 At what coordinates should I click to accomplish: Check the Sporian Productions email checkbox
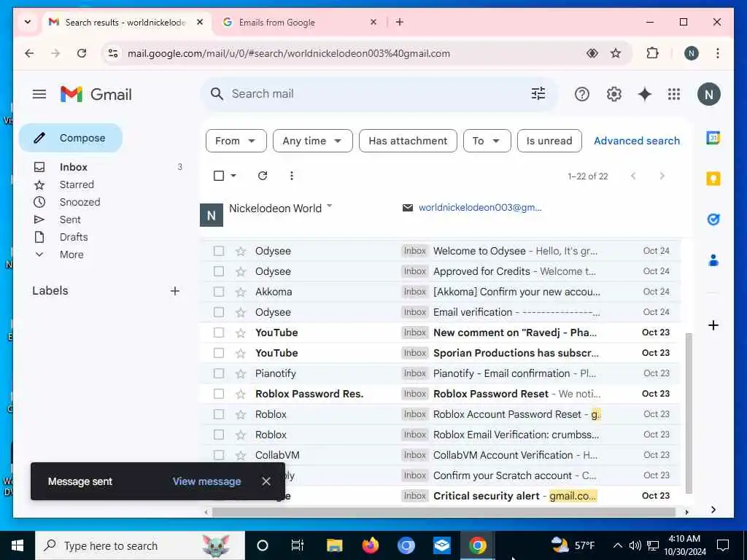tap(219, 353)
